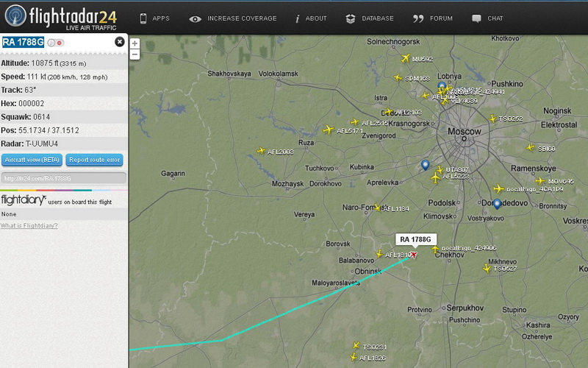This screenshot has height=368, width=588.
Task: Toggle the small icons beside RA 1788G title
Action: pos(56,43)
